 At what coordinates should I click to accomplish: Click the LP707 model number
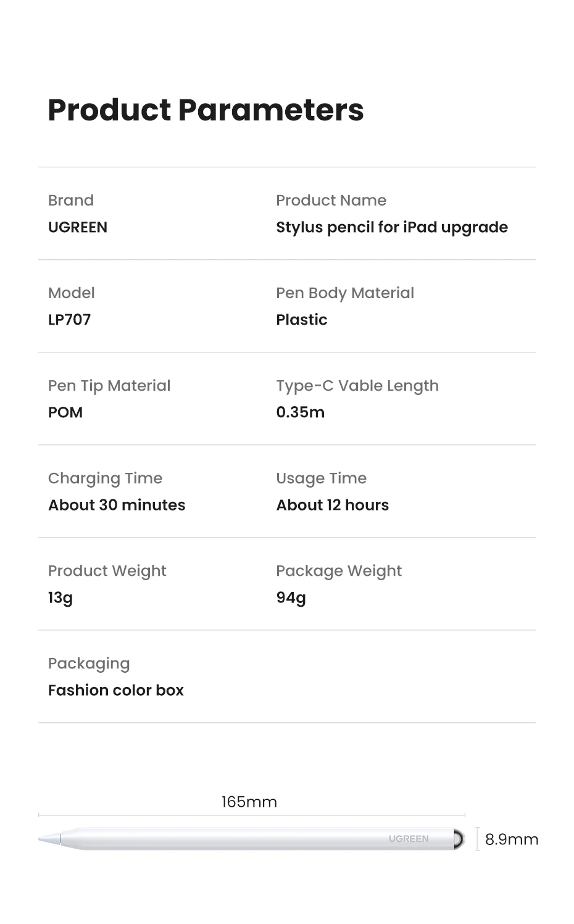point(69,320)
